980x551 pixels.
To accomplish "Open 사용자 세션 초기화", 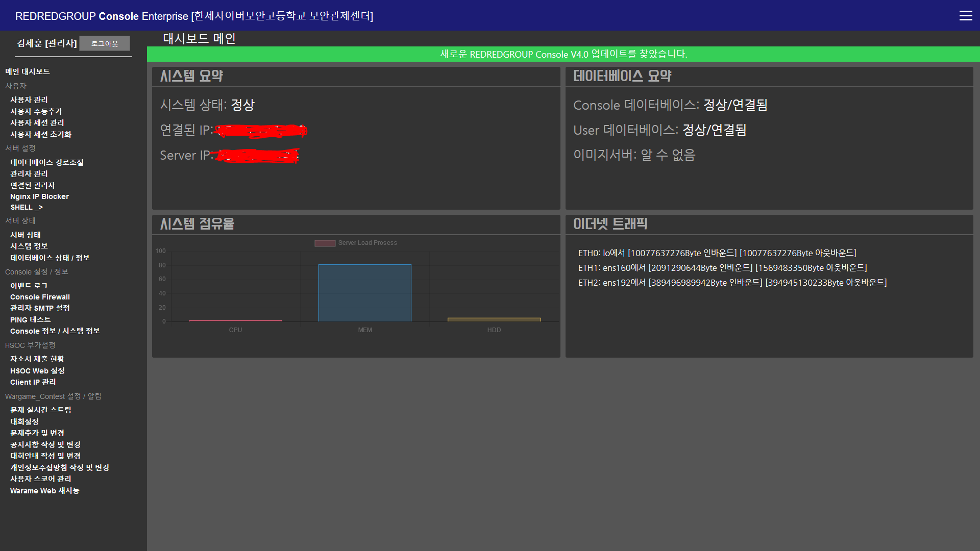I will click(x=40, y=134).
